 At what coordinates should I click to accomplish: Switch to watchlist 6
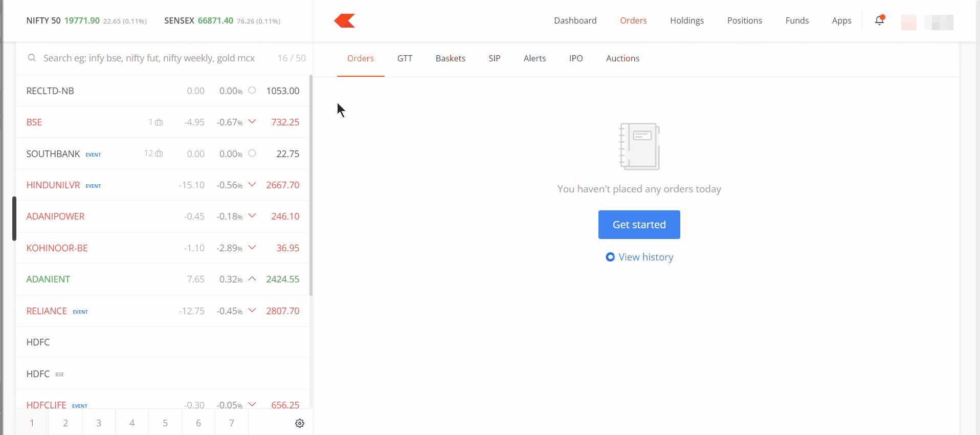[x=198, y=423]
